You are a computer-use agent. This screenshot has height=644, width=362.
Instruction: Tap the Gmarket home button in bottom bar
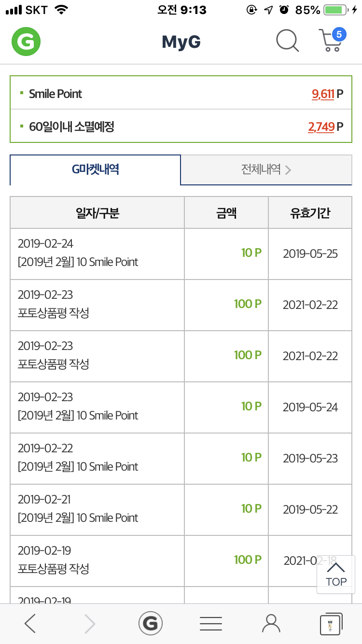[151, 624]
